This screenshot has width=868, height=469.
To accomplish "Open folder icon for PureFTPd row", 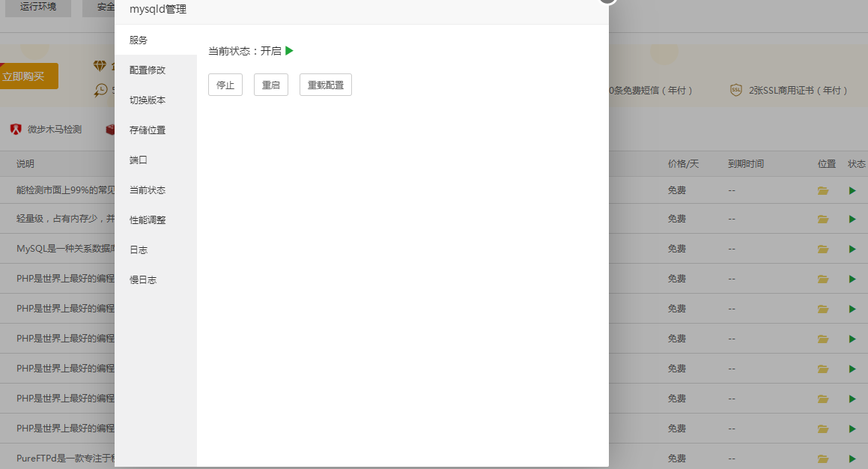I will tap(822, 459).
